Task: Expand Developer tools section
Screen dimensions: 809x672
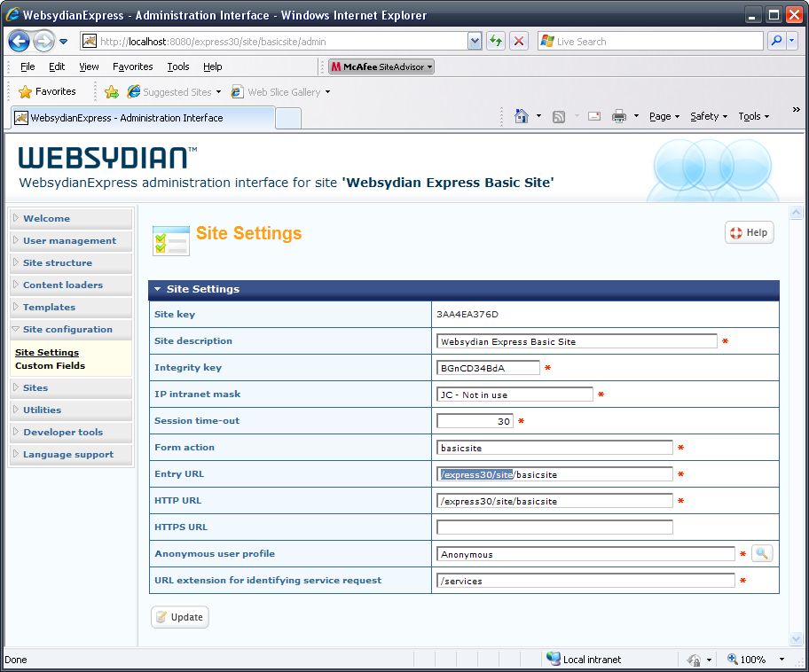Action: (x=71, y=432)
